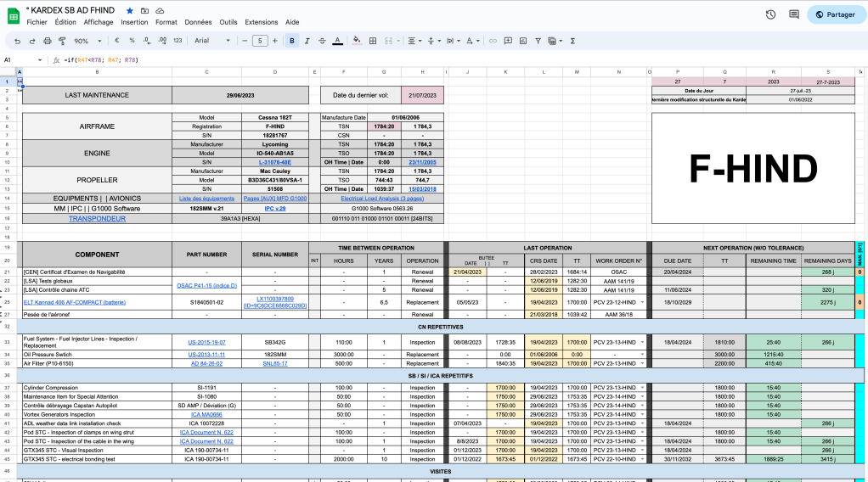Click the functions sigma icon
The image size is (868, 482).
pyautogui.click(x=572, y=40)
